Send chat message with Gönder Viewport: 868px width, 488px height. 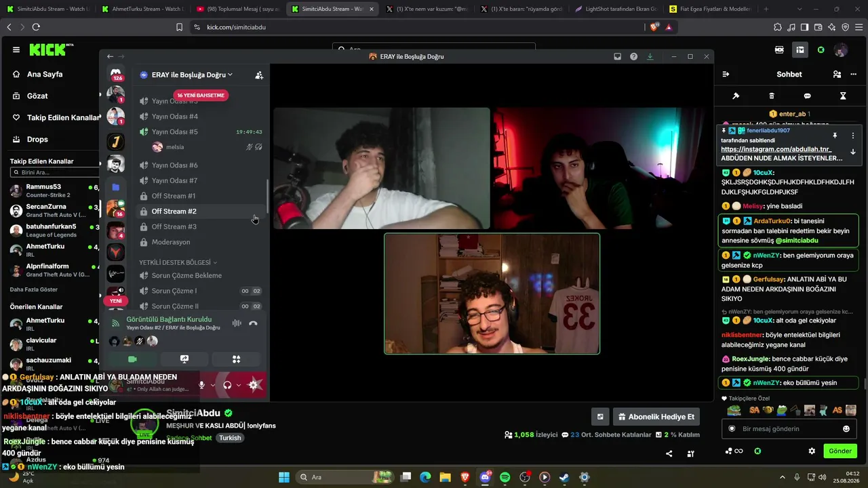pyautogui.click(x=840, y=451)
